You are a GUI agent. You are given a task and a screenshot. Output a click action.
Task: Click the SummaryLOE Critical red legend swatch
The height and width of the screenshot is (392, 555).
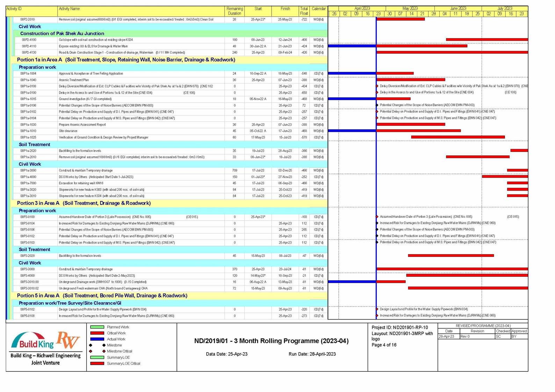97,363
